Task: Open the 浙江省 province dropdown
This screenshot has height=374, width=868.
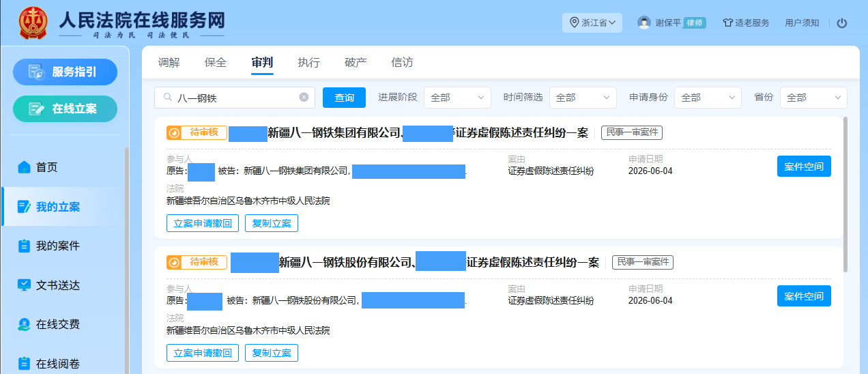Action: pyautogui.click(x=592, y=23)
